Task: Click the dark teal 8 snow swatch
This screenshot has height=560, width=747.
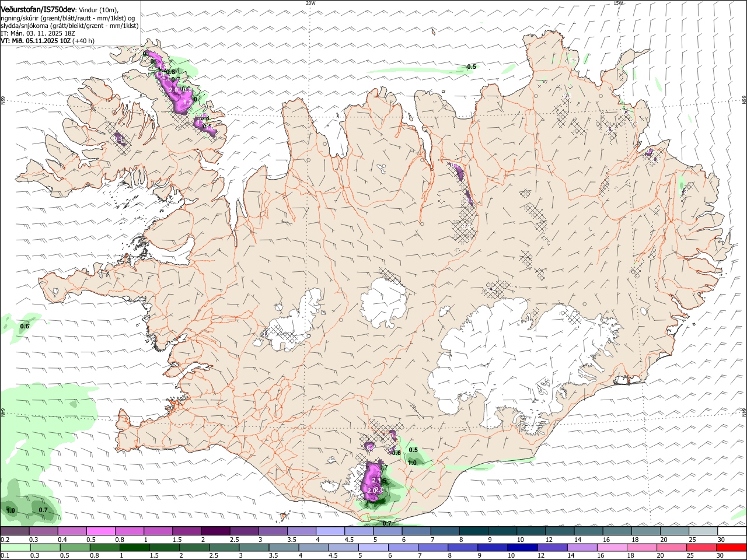Action: tap(474, 531)
